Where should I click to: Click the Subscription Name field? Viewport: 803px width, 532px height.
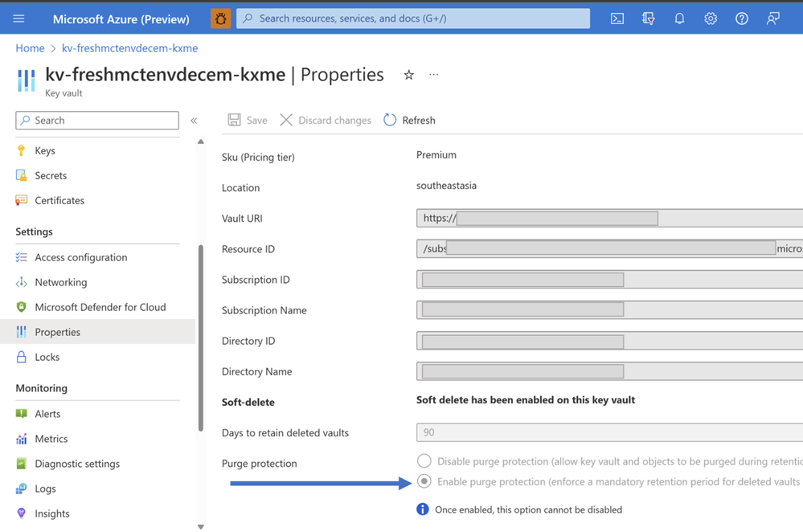pyautogui.click(x=609, y=310)
